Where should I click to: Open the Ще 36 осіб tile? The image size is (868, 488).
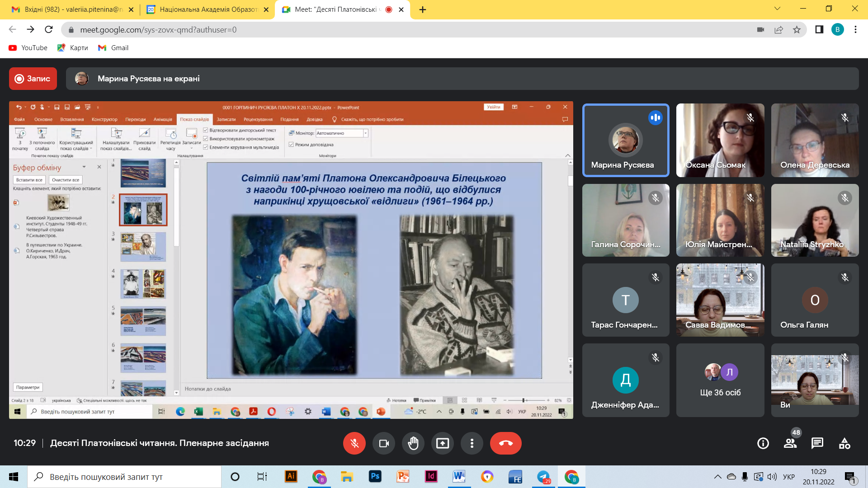pyautogui.click(x=720, y=380)
